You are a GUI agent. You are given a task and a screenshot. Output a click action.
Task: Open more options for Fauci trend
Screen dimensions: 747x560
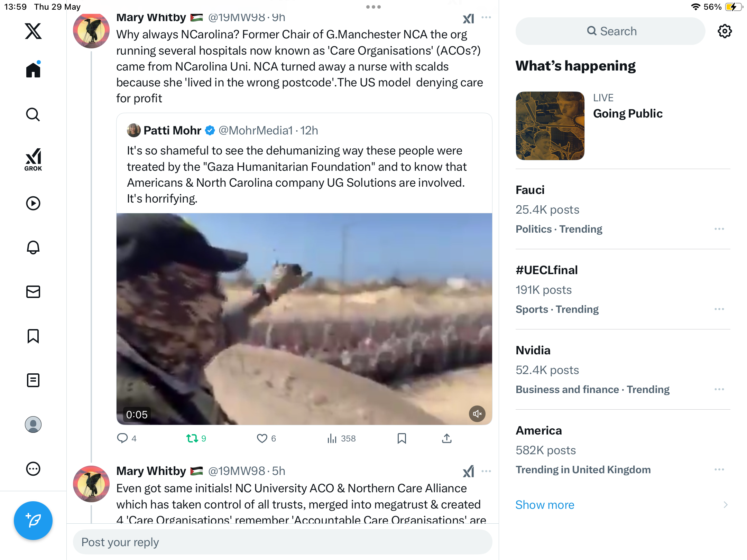[x=719, y=229]
